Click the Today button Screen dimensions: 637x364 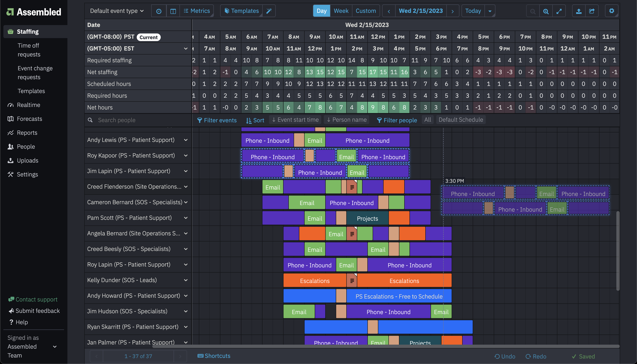point(473,11)
